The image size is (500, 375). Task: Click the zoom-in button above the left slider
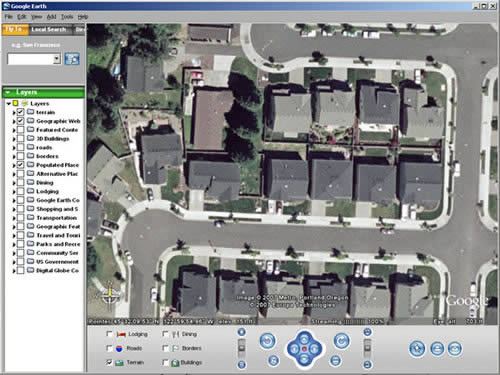pos(241,332)
